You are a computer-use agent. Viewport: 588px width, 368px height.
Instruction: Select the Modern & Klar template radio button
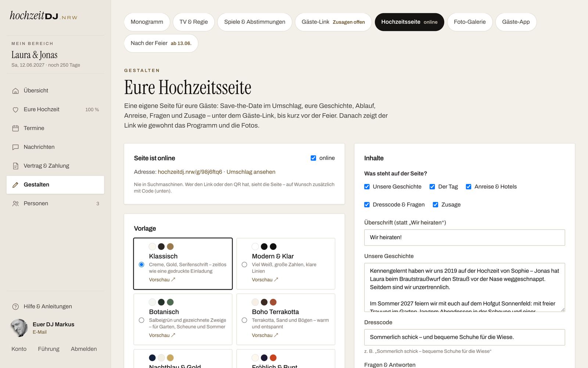point(244,265)
